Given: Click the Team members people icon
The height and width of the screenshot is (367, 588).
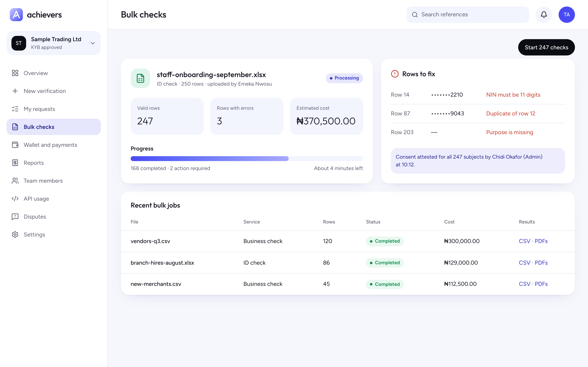Looking at the screenshot, I should coord(15,181).
